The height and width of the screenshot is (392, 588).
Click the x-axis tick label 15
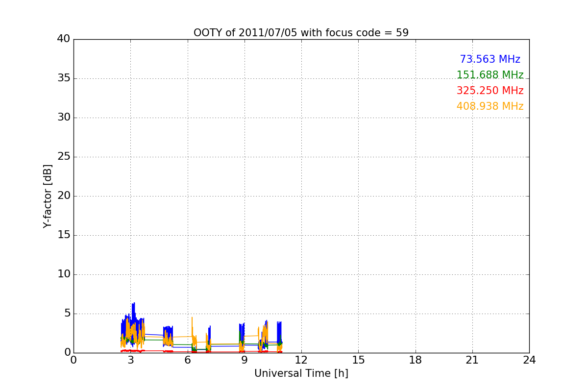pyautogui.click(x=358, y=360)
